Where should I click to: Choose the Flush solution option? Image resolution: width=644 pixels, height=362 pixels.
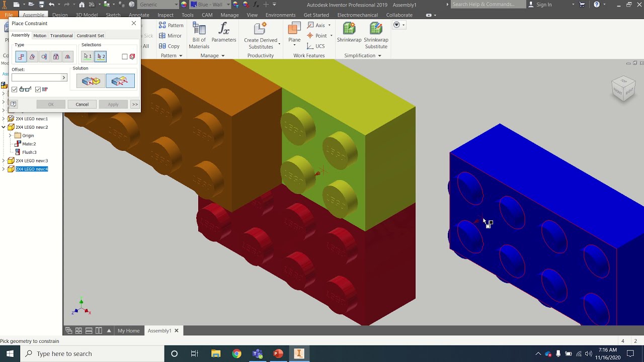(x=120, y=81)
